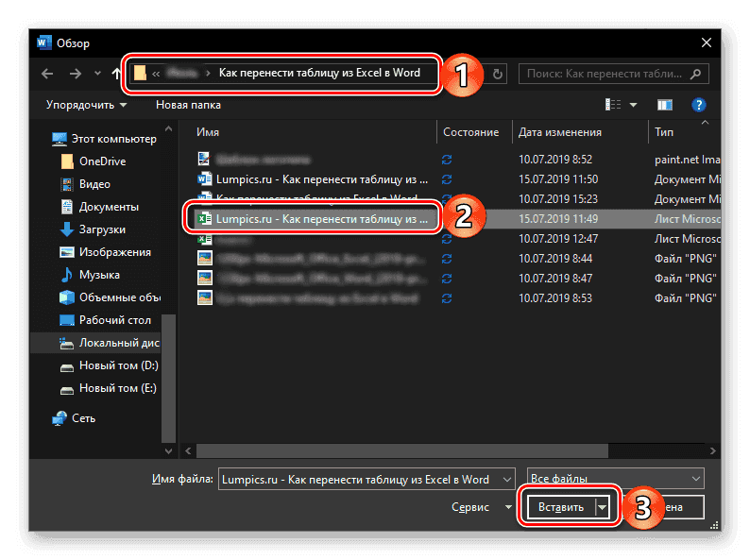Open Объемные объекты in sidebar
The image size is (750, 560).
(x=110, y=297)
